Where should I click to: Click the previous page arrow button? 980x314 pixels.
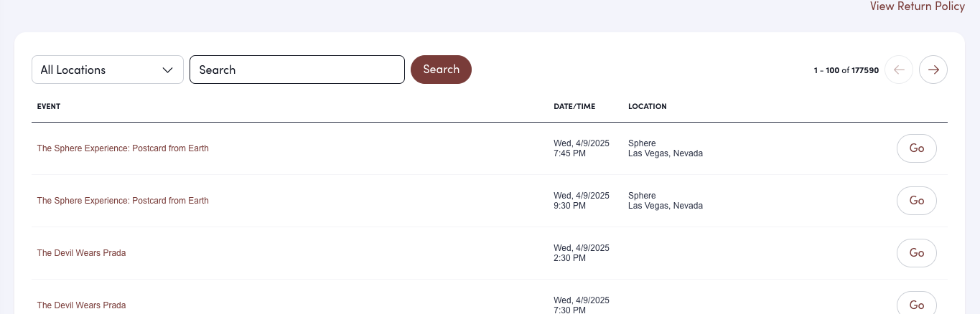tap(899, 70)
